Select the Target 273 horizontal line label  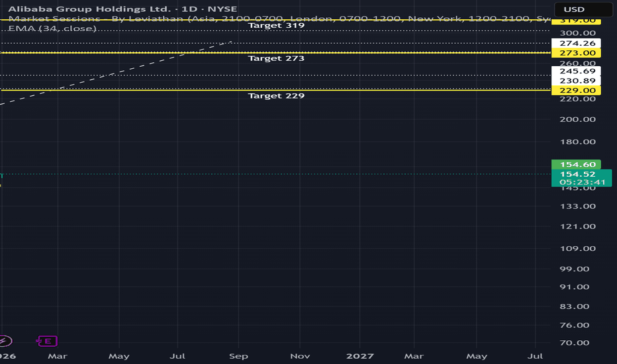click(276, 58)
